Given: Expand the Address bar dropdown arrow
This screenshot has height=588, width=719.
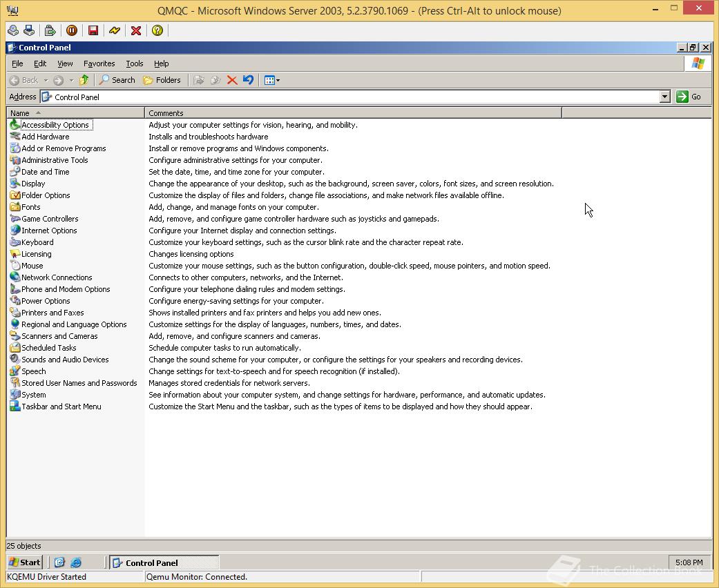Looking at the screenshot, I should click(x=665, y=97).
